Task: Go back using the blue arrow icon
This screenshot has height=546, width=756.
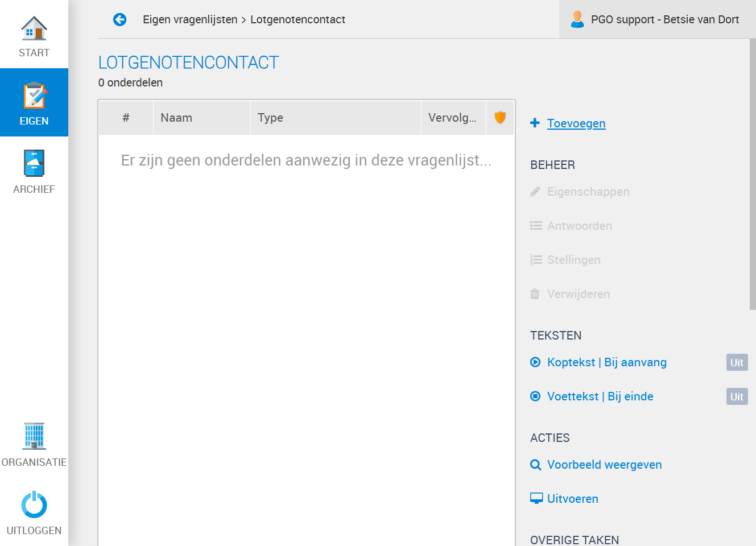Action: point(119,20)
